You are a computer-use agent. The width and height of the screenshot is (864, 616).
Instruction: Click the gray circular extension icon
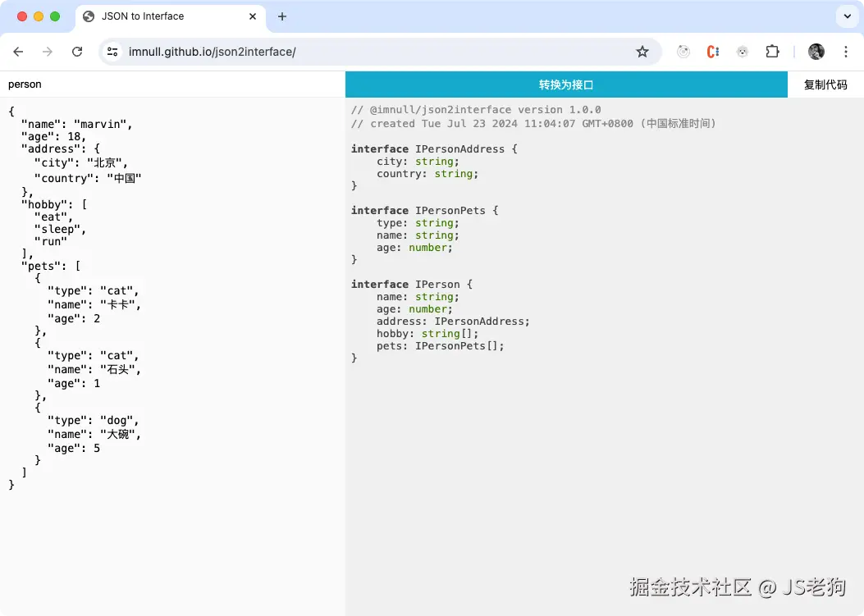click(x=683, y=52)
